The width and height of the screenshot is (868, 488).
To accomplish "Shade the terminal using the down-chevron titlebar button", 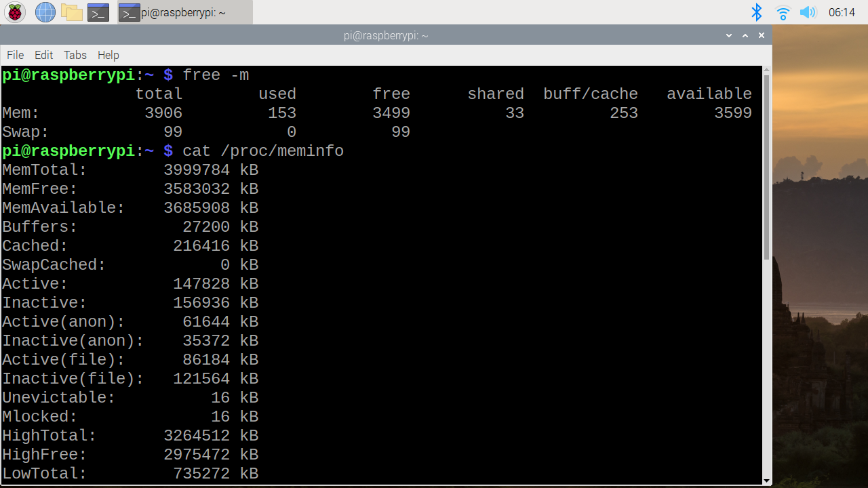I will coord(728,35).
